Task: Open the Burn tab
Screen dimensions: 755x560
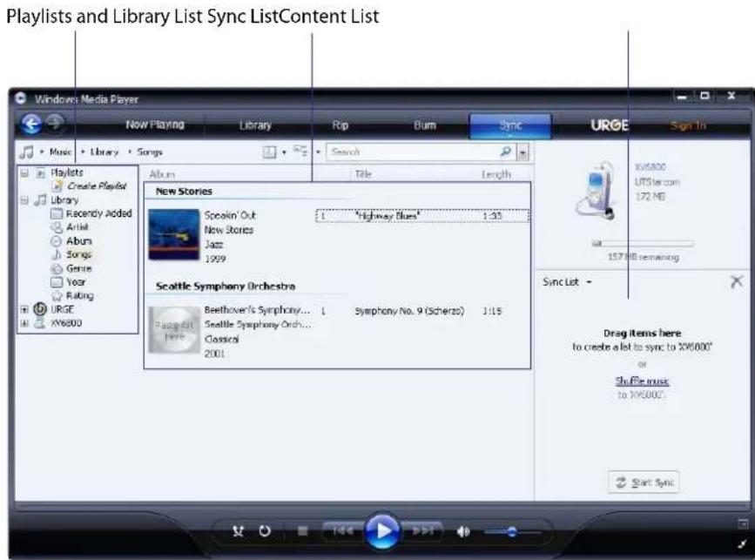Action: 425,125
